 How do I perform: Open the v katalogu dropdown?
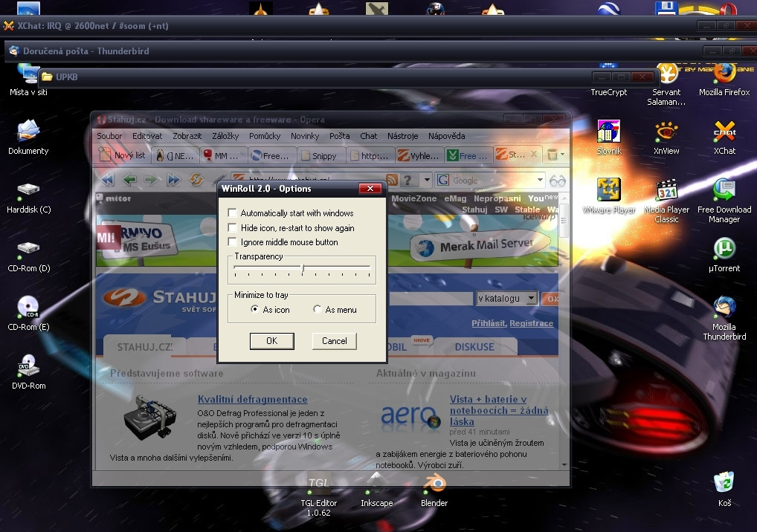pyautogui.click(x=531, y=298)
